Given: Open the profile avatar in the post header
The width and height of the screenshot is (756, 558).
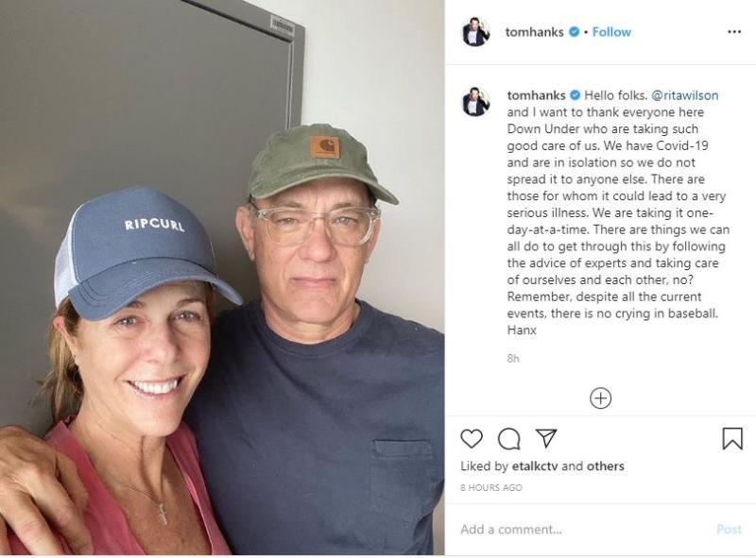Looking at the screenshot, I should point(475,32).
